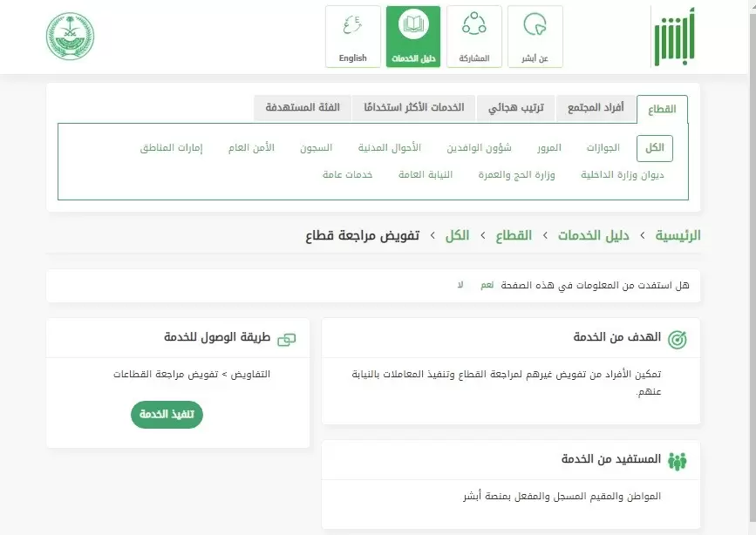
Task: Open the عن أبشر header button
Action: coord(535,37)
